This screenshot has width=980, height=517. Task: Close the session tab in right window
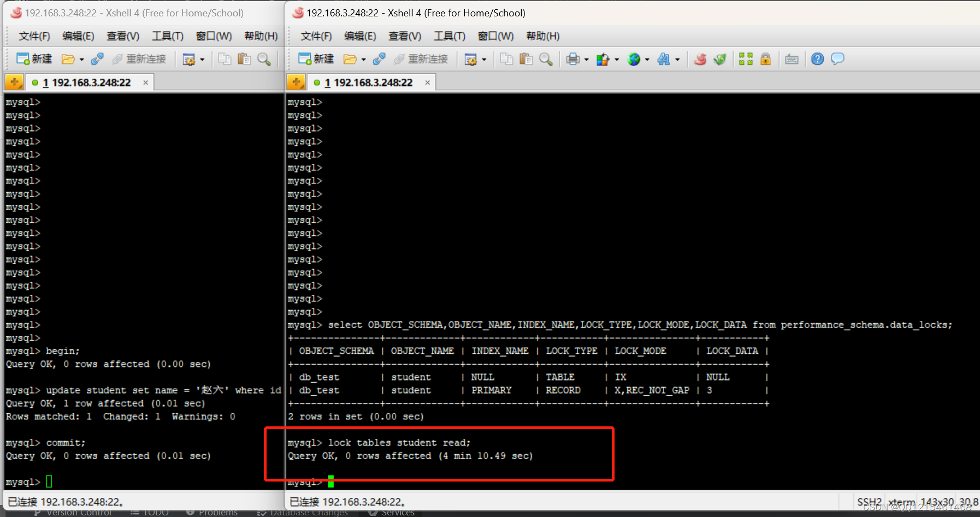coord(427,82)
